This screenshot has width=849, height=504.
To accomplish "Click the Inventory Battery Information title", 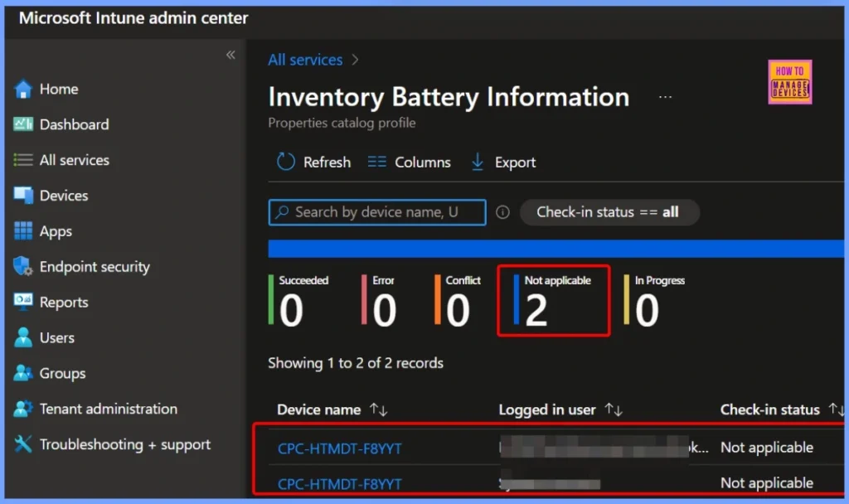I will [449, 98].
